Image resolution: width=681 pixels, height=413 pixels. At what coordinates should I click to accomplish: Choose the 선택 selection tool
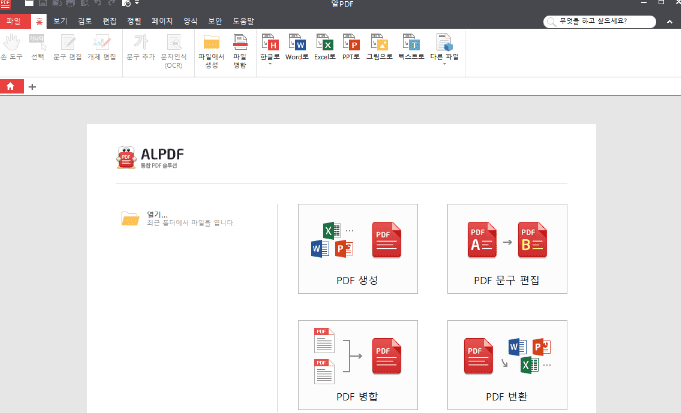(x=38, y=47)
